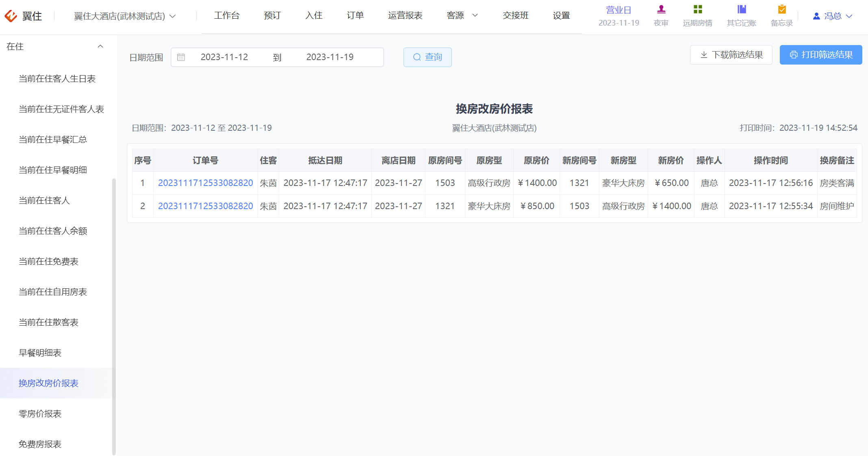Image resolution: width=868 pixels, height=456 pixels.
Task: Click the 查询 search button
Action: pos(427,57)
